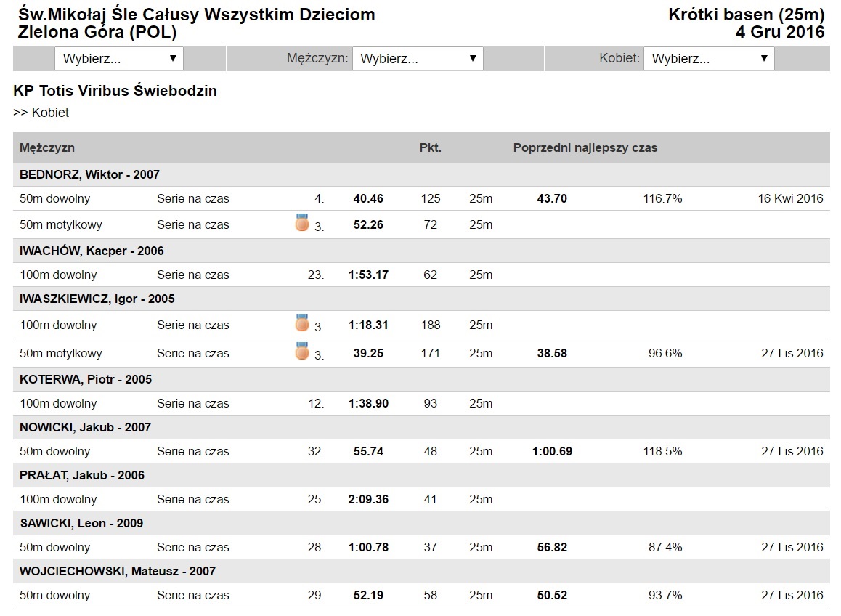841x616 pixels.
Task: Open swimmer KOTERWA, Piotr - 2005
Action: [x=86, y=379]
